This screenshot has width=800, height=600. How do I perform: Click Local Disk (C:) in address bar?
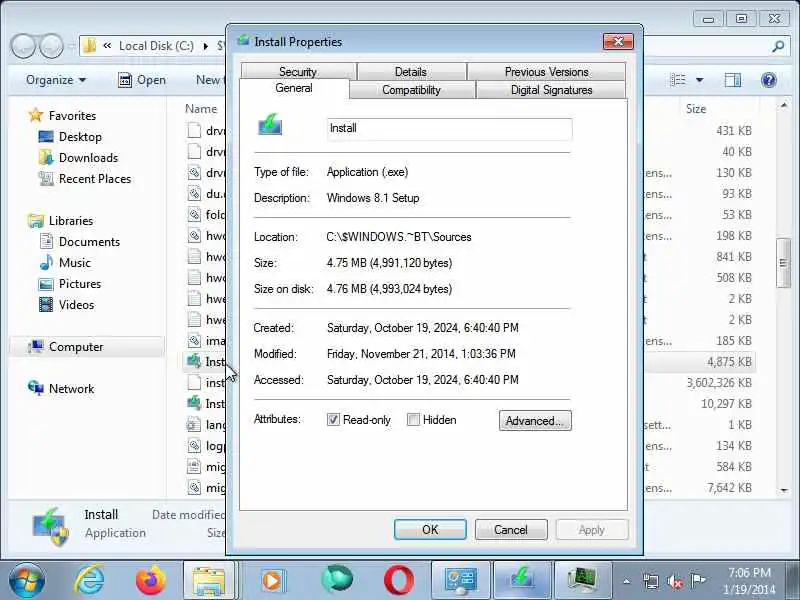tap(156, 46)
